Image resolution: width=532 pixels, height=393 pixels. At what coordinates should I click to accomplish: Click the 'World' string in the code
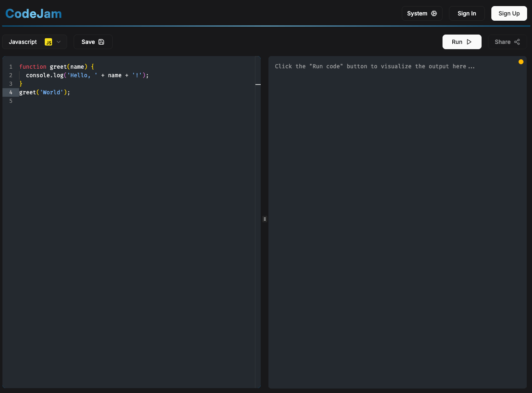(51, 92)
